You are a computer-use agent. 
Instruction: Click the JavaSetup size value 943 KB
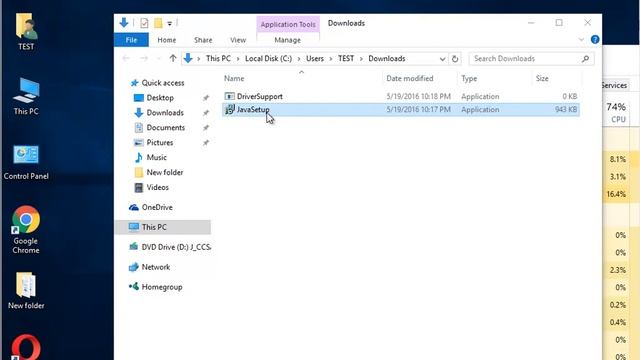566,109
